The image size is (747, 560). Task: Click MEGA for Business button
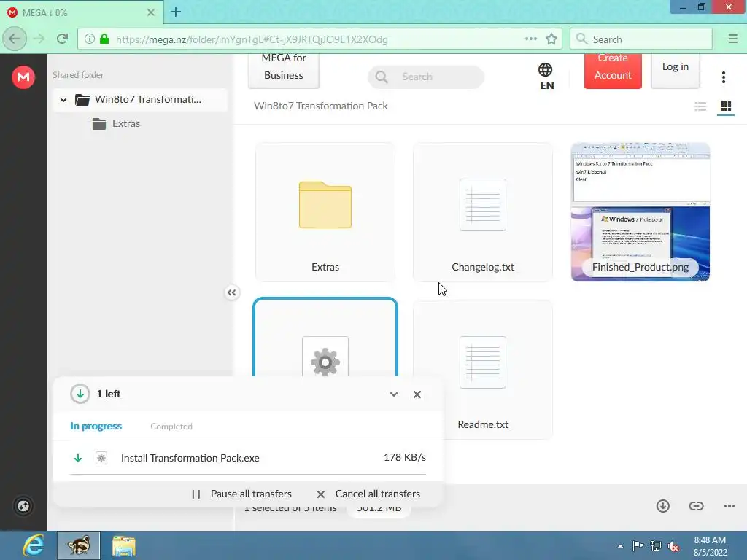pos(284,71)
